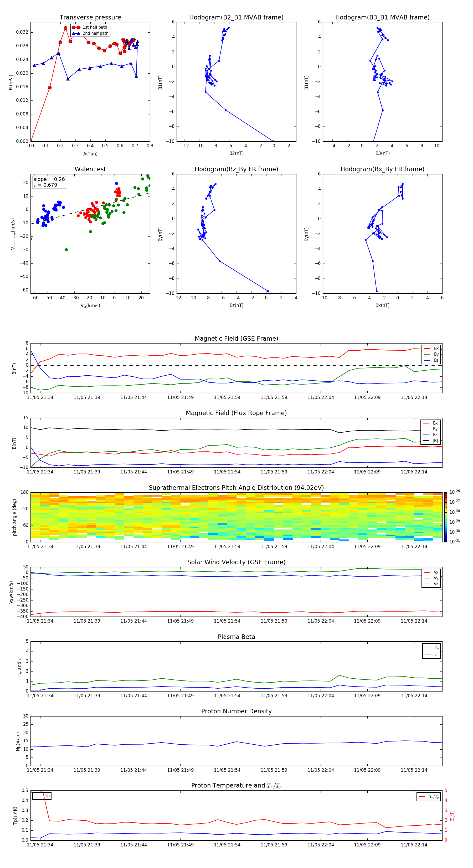Click '11/05 21:34' tick under GSE magnetic field
The width and height of the screenshot is (473, 868).
tap(40, 397)
